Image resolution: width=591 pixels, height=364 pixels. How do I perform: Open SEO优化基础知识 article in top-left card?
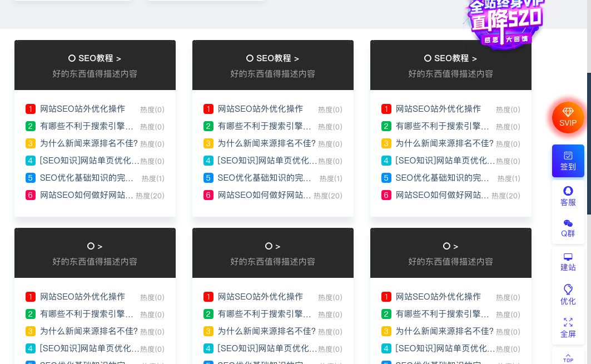(86, 178)
